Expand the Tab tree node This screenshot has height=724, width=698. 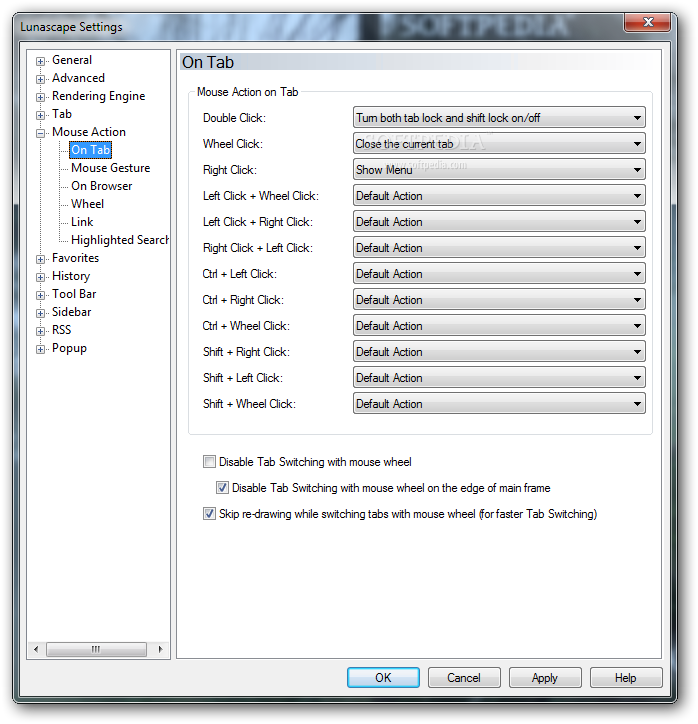pos(41,115)
